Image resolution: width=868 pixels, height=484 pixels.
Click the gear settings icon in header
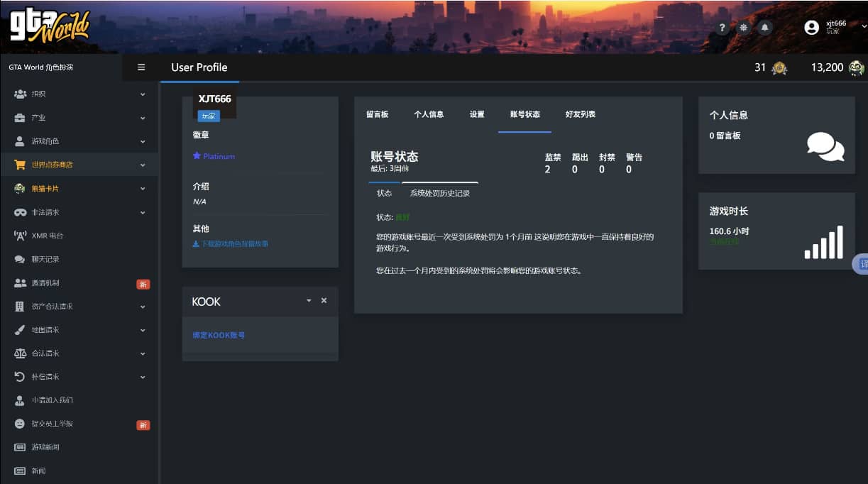coord(743,28)
